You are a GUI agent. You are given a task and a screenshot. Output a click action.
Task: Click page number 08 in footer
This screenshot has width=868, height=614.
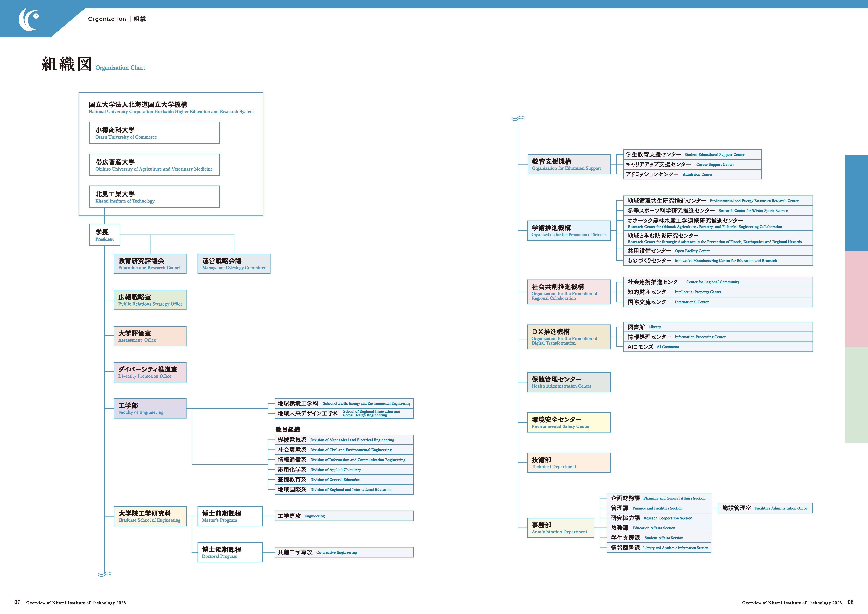(851, 602)
